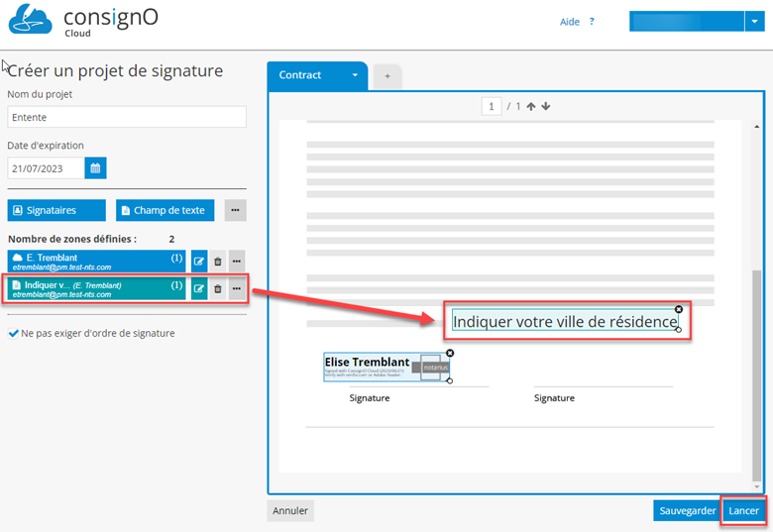This screenshot has height=532, width=773.
Task: Open the Aide help link
Action: 577,22
